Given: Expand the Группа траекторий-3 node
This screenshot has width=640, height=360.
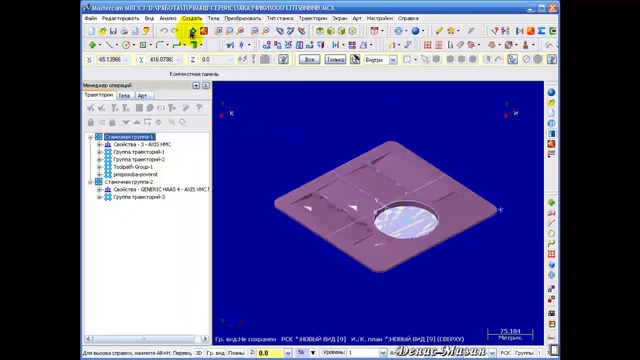Looking at the screenshot, I should (x=99, y=197).
